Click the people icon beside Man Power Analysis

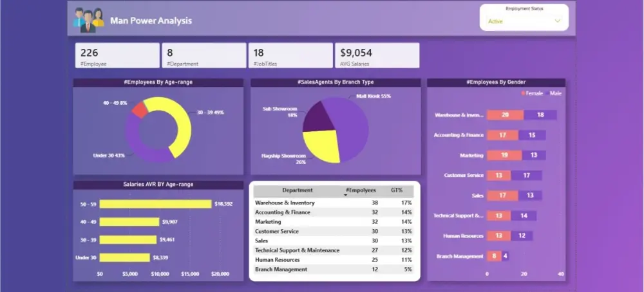click(x=88, y=20)
